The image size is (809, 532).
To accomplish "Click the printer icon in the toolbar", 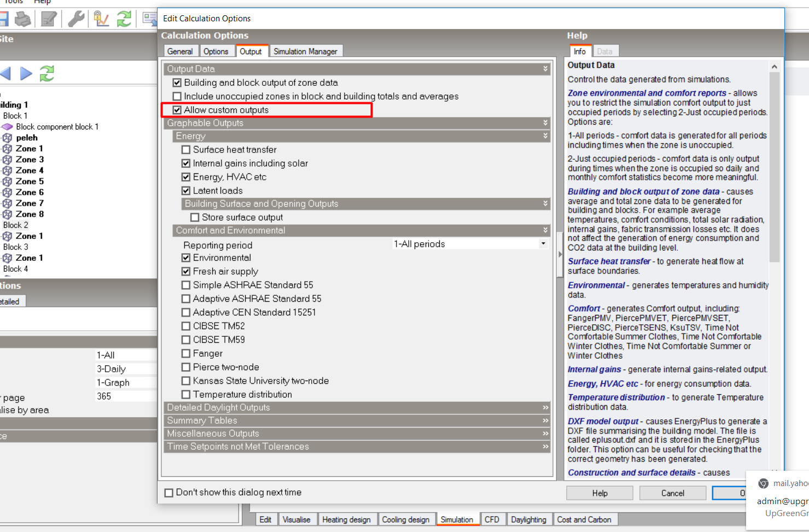I will 23,19.
